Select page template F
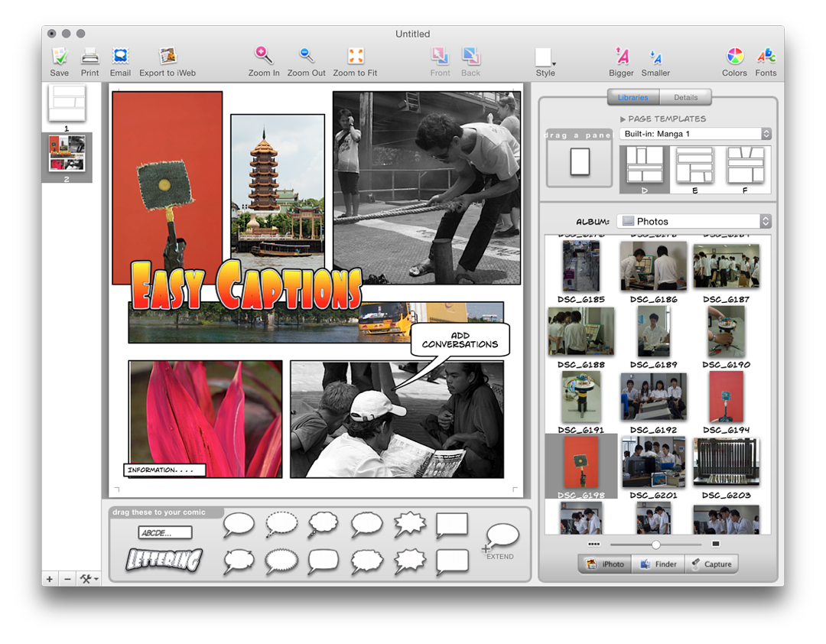826x644 pixels. pos(745,170)
